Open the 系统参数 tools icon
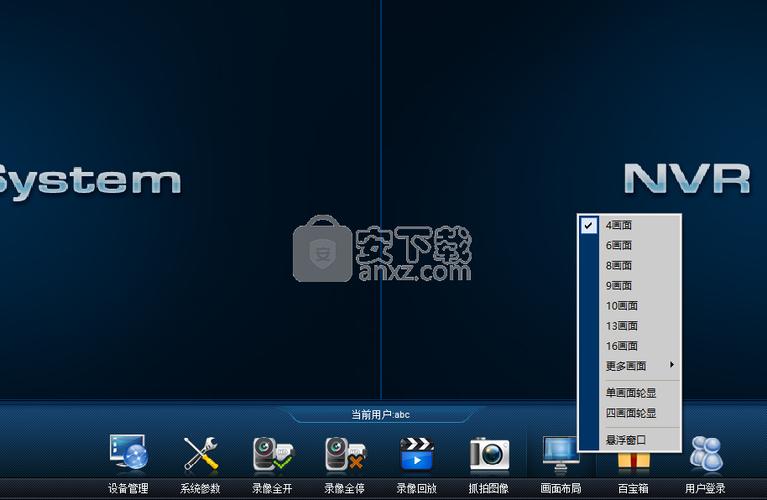This screenshot has width=767, height=500. [201, 453]
